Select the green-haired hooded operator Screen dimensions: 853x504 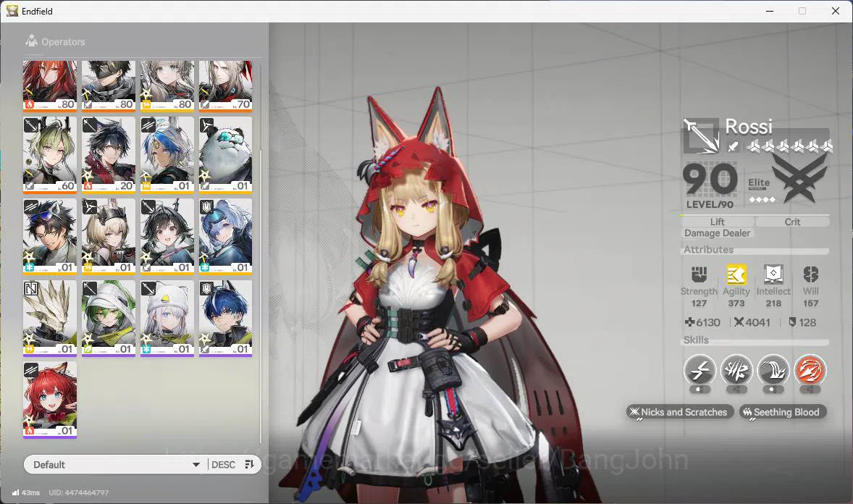(x=109, y=319)
